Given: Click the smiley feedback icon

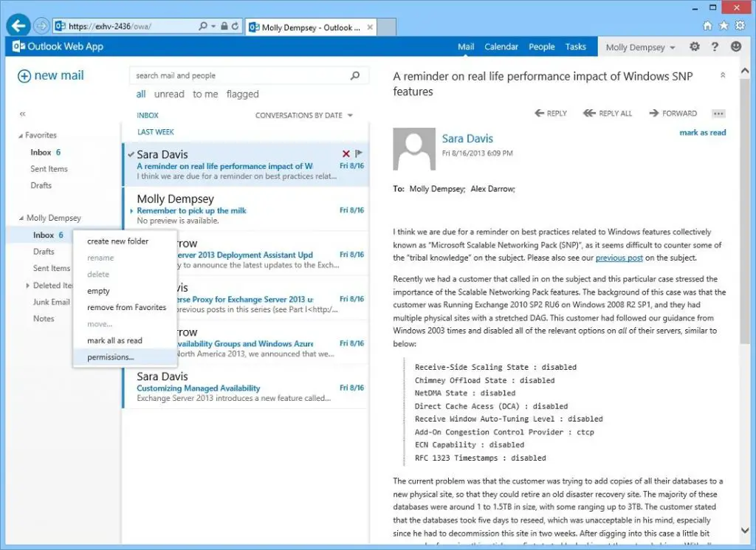Looking at the screenshot, I should (736, 47).
